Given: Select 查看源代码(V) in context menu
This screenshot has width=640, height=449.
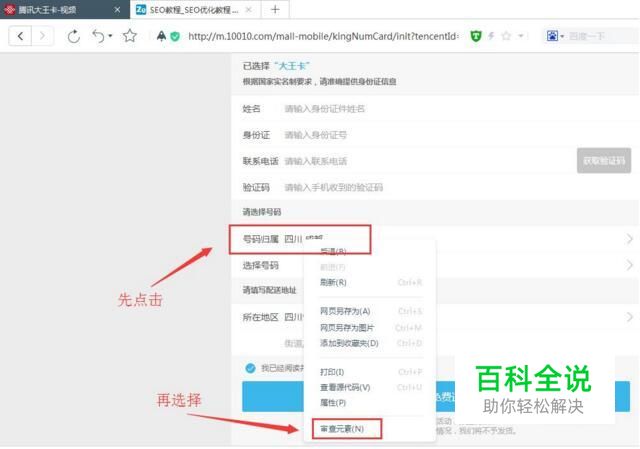Looking at the screenshot, I should click(x=370, y=387).
